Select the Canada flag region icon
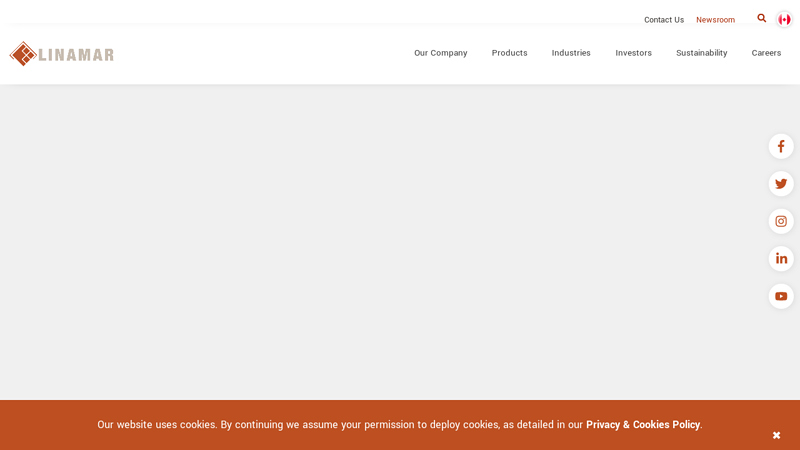800x450 pixels. click(x=784, y=19)
